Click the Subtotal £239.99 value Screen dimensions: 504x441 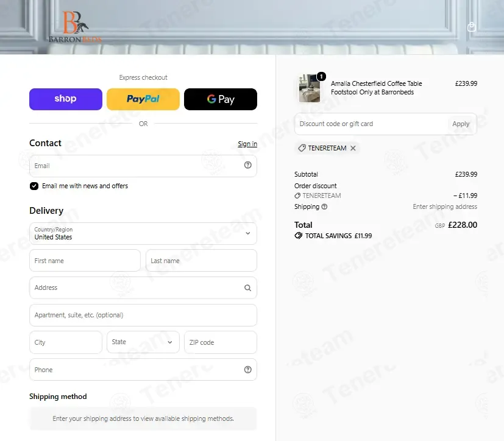click(x=466, y=174)
